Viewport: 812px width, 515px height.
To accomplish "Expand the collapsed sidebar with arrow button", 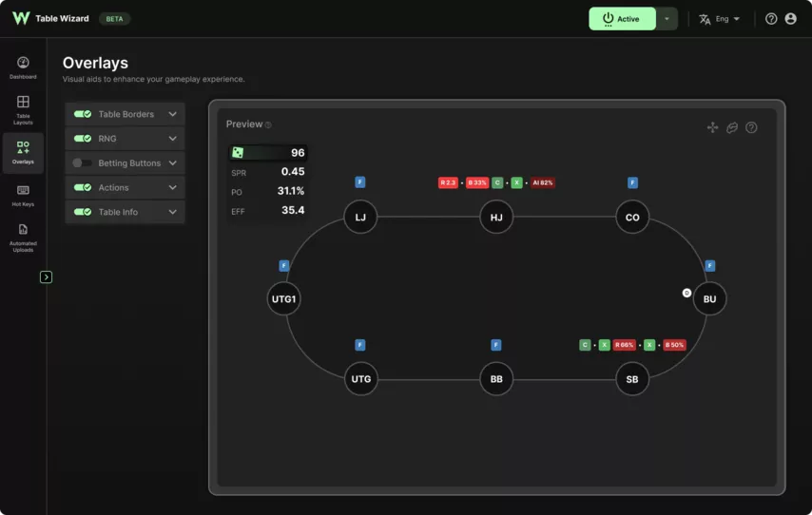I will (46, 277).
